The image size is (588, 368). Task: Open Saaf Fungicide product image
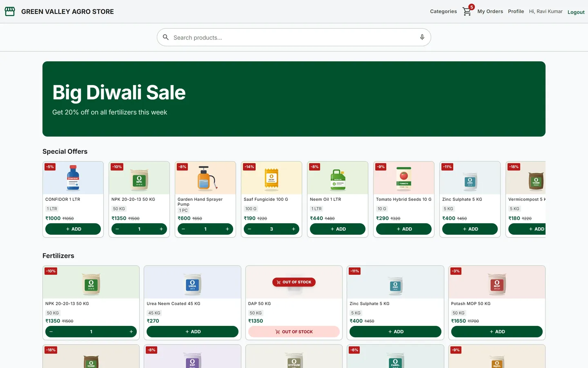[272, 178]
